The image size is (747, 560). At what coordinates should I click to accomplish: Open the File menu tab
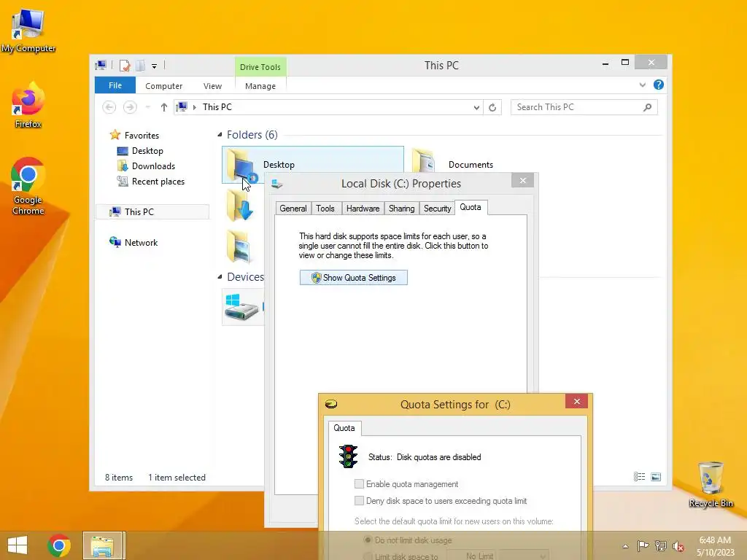coord(115,85)
